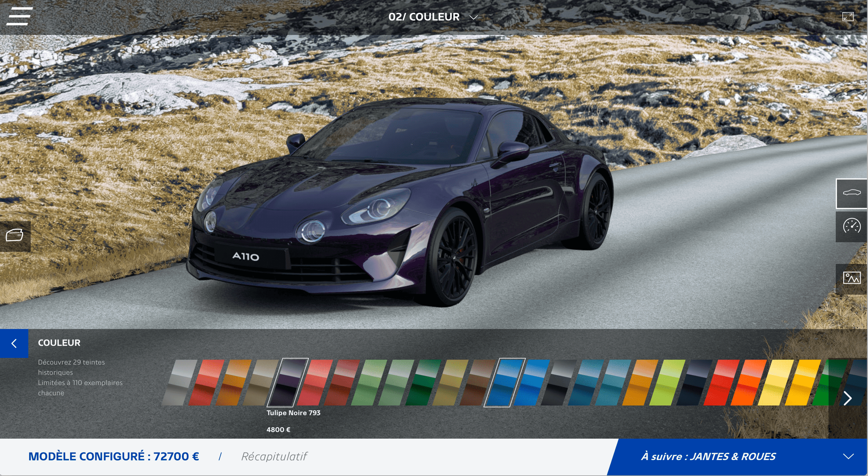Image resolution: width=868 pixels, height=476 pixels.
Task: Select the dark forest green swatch
Action: tap(423, 382)
